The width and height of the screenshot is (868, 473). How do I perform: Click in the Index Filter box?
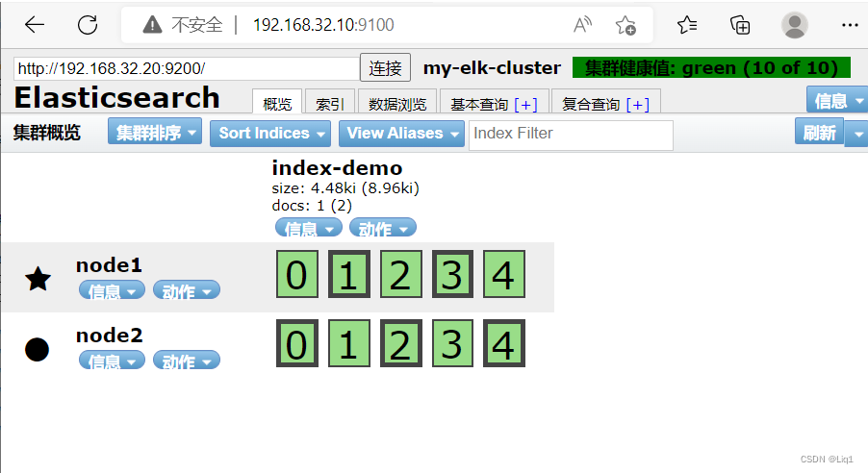click(571, 135)
